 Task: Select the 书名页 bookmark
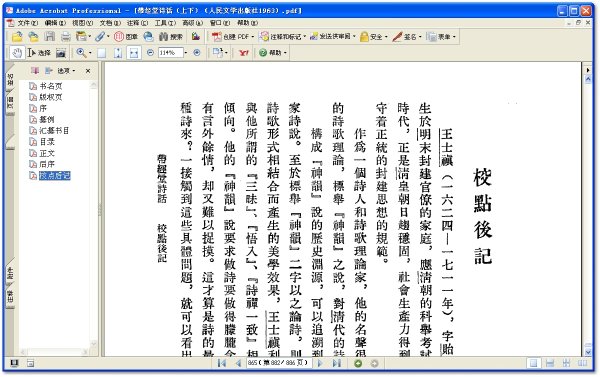pos(51,86)
